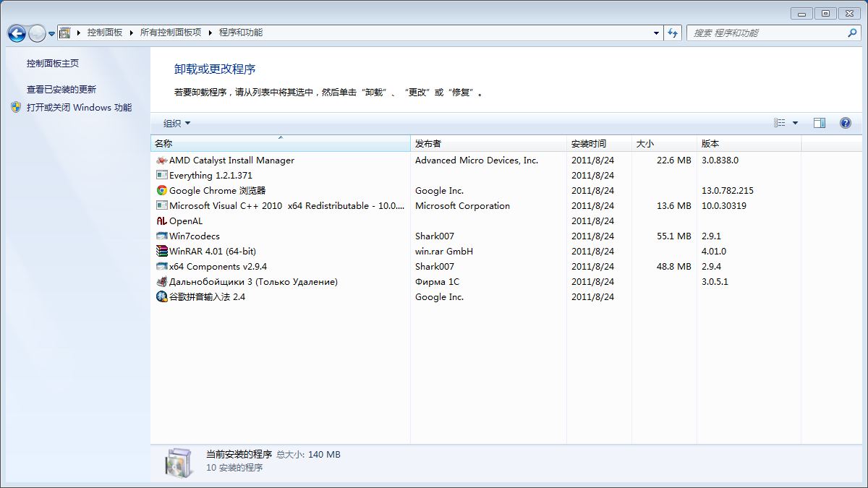Click the Back navigation arrow
Screen dimensions: 868x488
click(x=17, y=33)
